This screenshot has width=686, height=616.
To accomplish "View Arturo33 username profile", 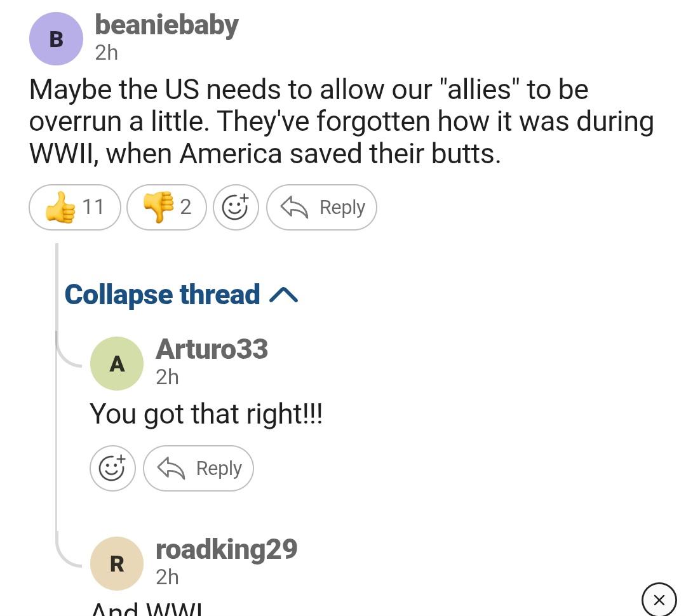I will pyautogui.click(x=212, y=349).
